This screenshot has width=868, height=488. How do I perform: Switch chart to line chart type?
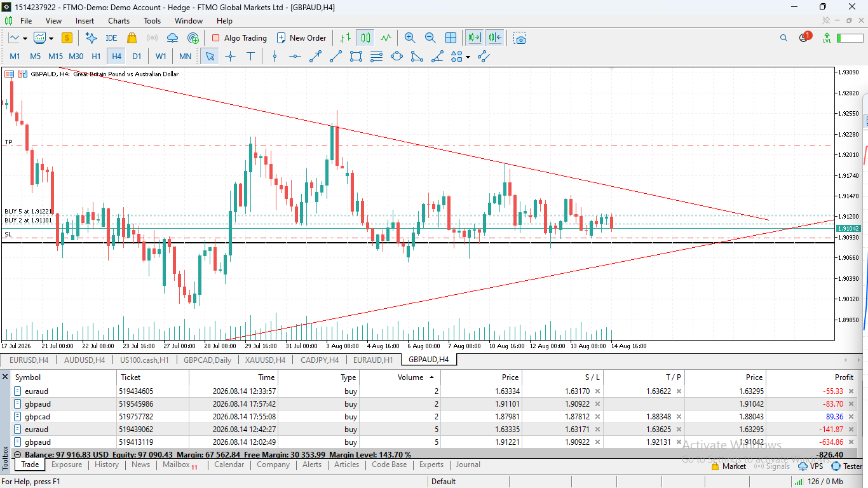[385, 38]
